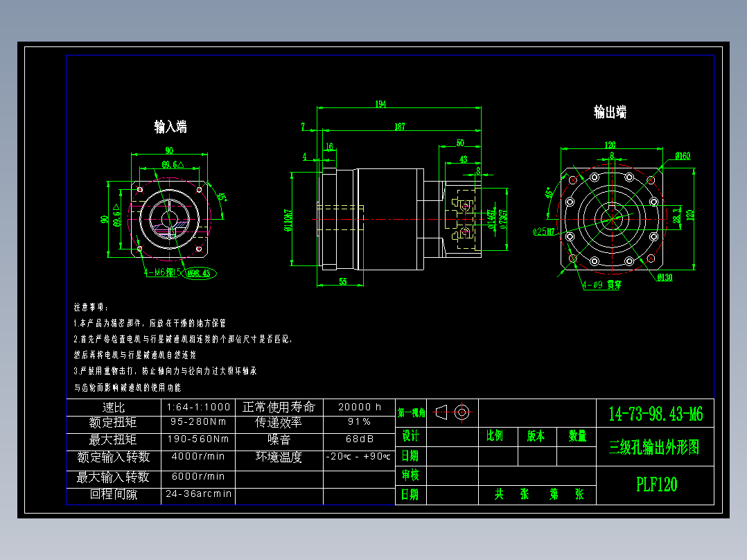
Task: Click the Ø160 bolt circle dimension
Action: (683, 155)
